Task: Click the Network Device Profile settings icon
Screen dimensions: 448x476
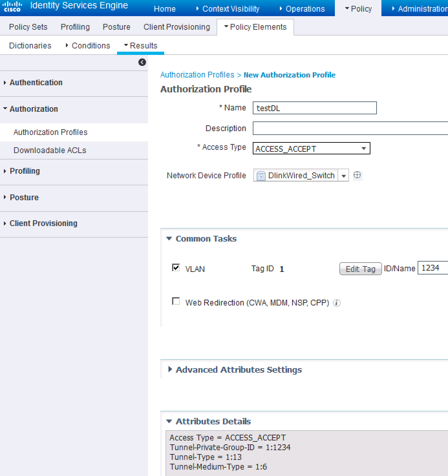Action: click(357, 175)
